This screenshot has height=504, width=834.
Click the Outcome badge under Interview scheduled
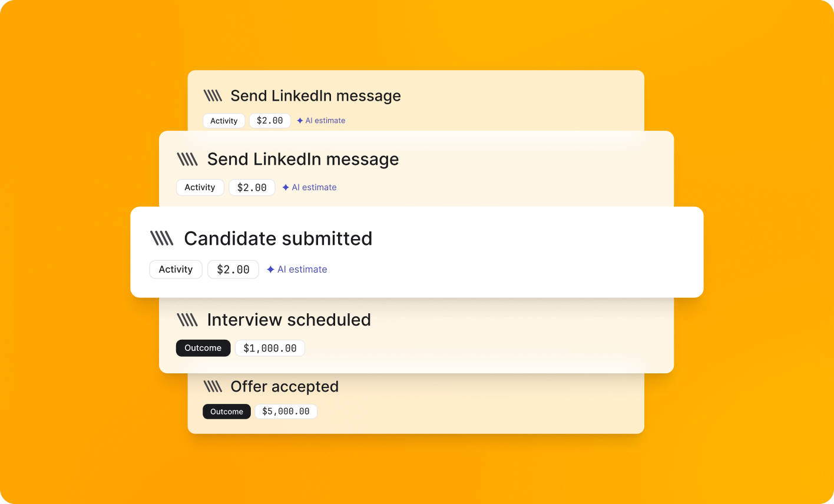click(203, 348)
